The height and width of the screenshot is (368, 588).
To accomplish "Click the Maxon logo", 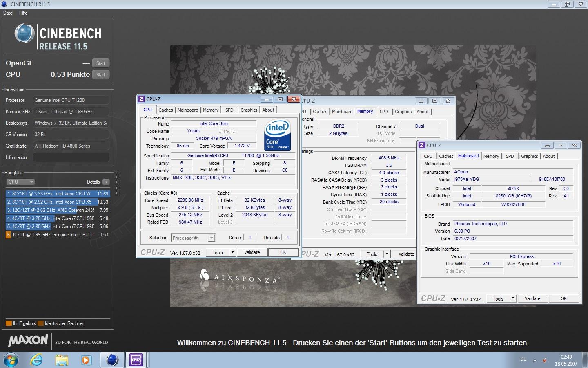I will 28,340.
